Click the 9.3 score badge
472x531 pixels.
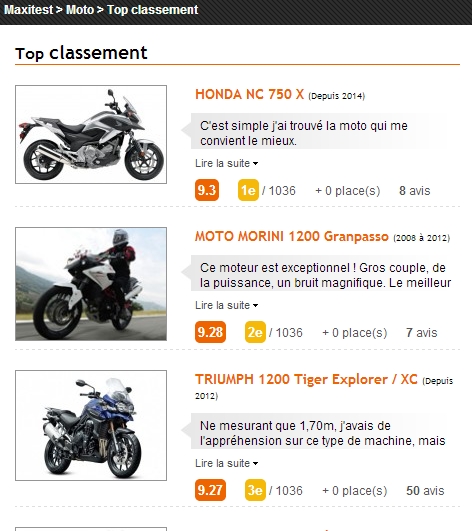click(207, 190)
